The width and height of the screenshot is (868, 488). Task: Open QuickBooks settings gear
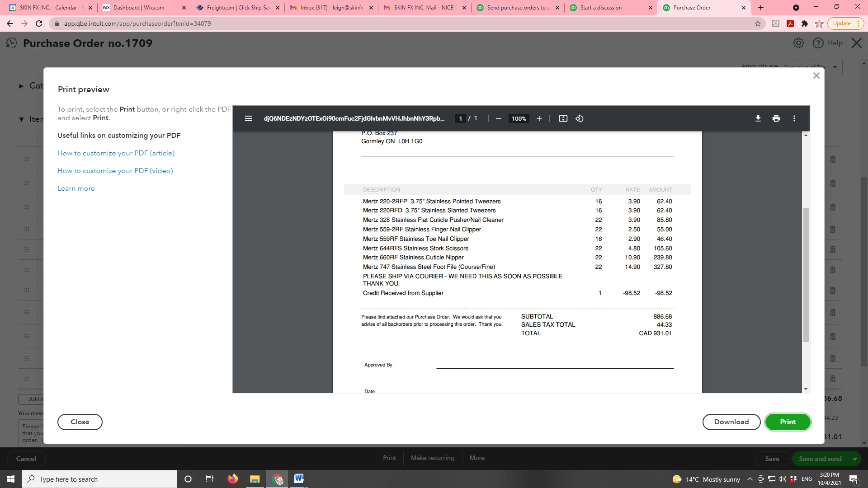(x=799, y=43)
